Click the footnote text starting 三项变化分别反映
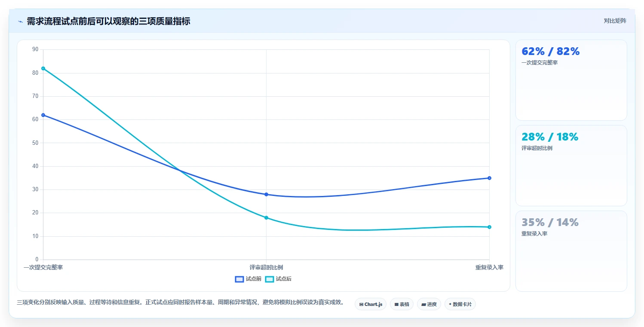Viewport: 644px width, 327px height. point(180,302)
